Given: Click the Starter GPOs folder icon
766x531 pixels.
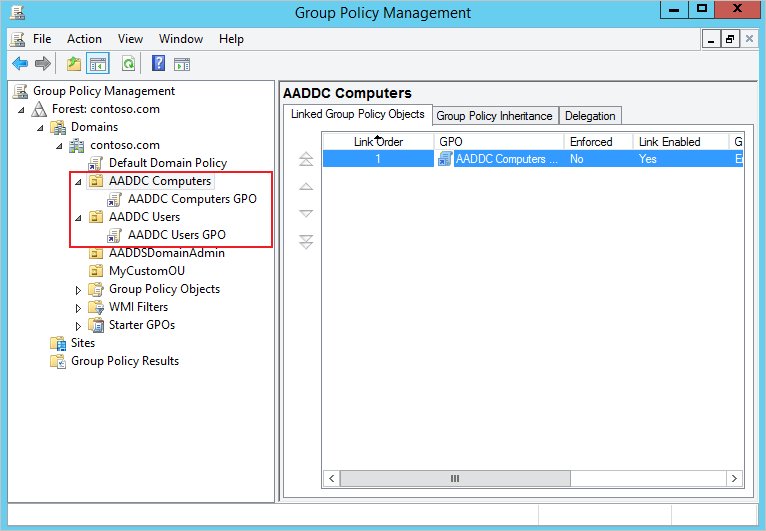Looking at the screenshot, I should tap(96, 325).
